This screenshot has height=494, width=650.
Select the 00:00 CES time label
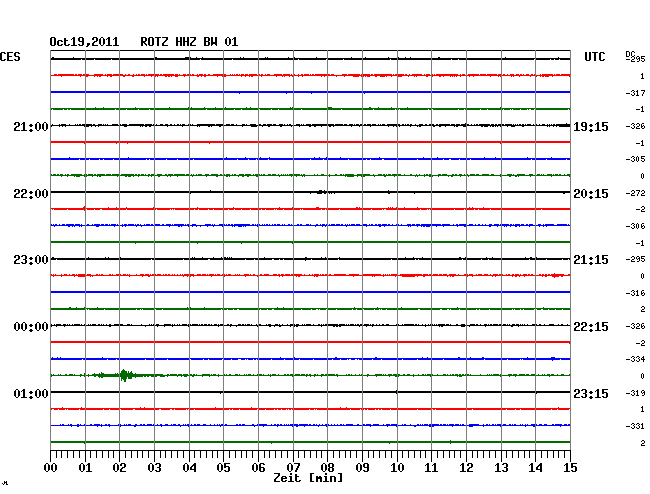coord(31,327)
